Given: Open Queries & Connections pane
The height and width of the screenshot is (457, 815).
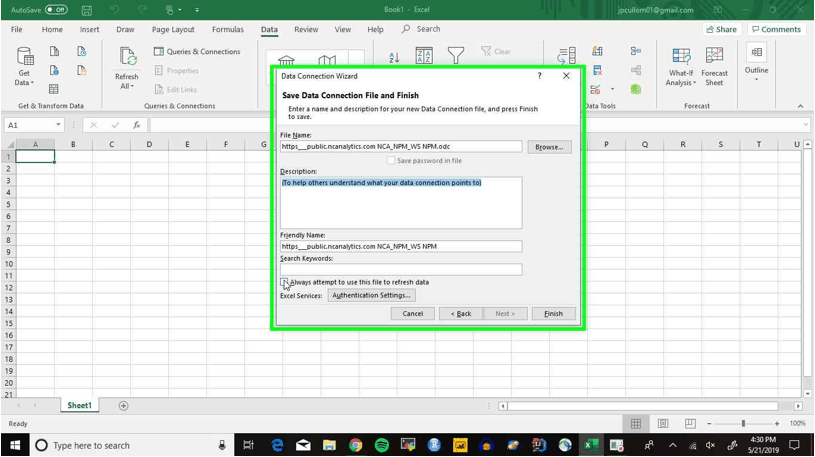Looking at the screenshot, I should coord(197,51).
